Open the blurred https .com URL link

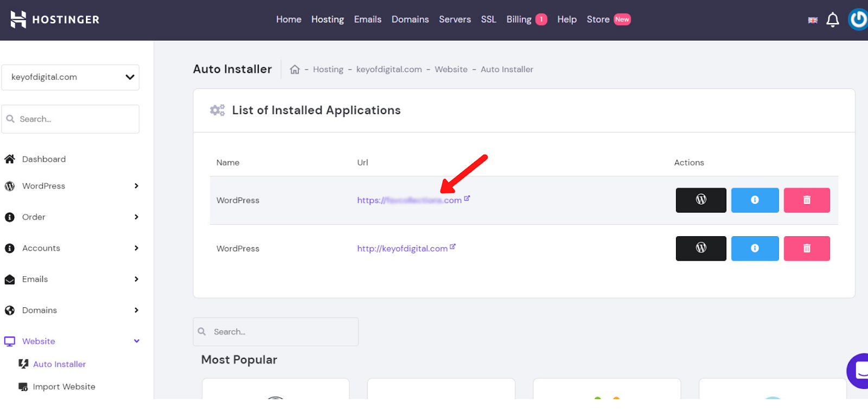tap(409, 200)
